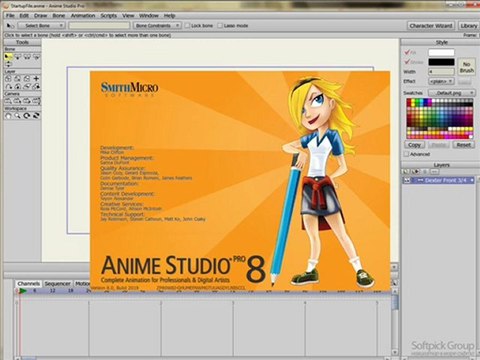Select the Scale Bone tool
This screenshot has height=360, width=480.
pos(27,57)
